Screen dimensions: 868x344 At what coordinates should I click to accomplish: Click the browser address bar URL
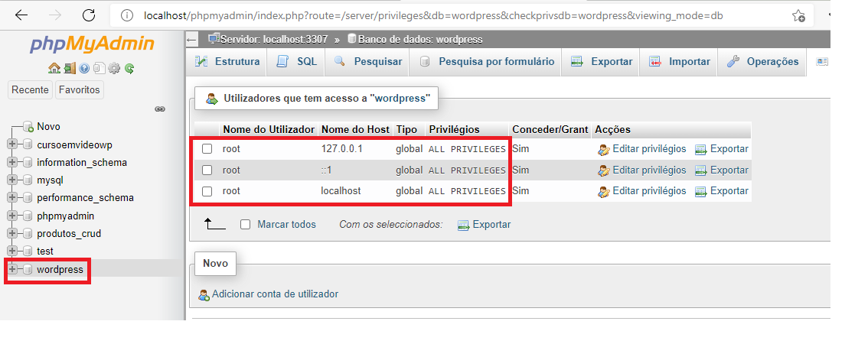coord(433,15)
